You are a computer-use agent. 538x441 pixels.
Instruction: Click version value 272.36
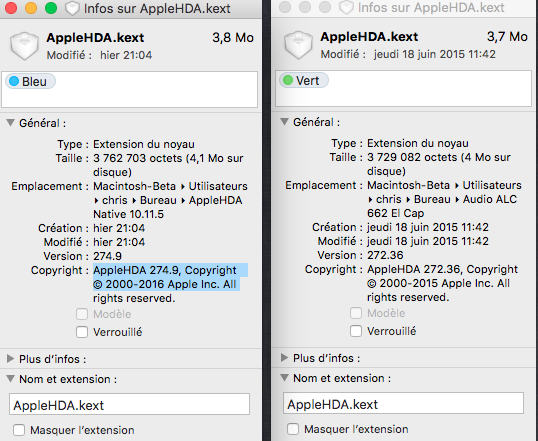point(385,255)
